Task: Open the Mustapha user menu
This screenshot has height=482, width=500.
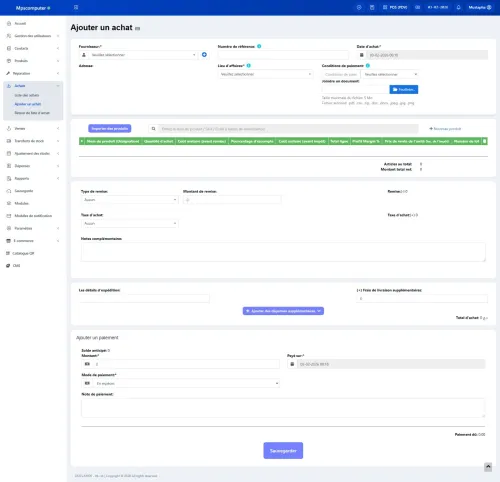Action: coord(480,7)
